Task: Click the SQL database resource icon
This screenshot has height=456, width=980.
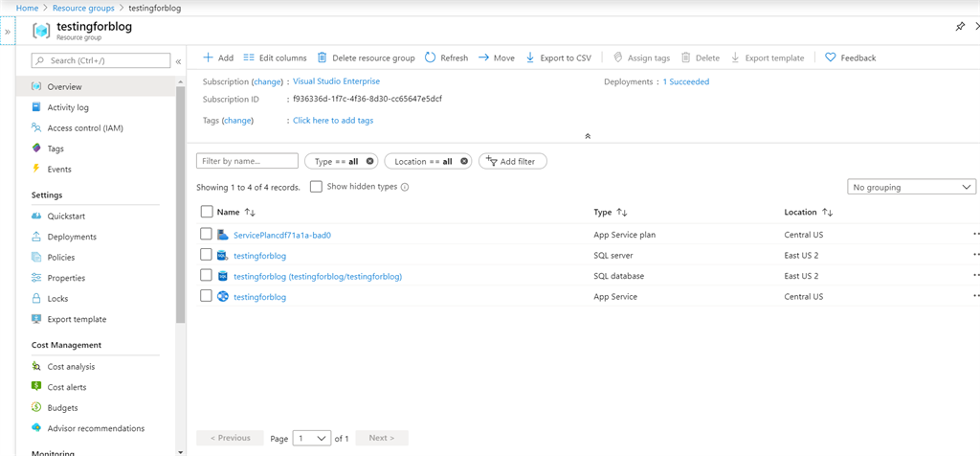Action: [223, 276]
